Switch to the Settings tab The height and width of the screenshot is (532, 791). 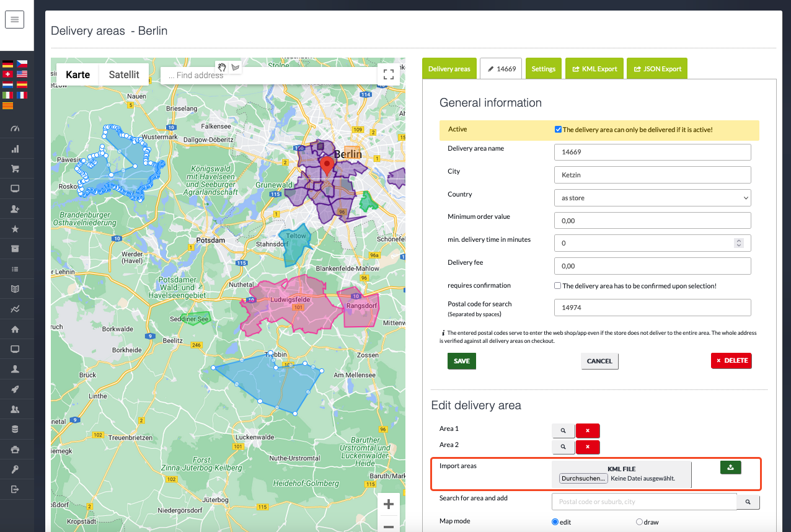tap(544, 69)
